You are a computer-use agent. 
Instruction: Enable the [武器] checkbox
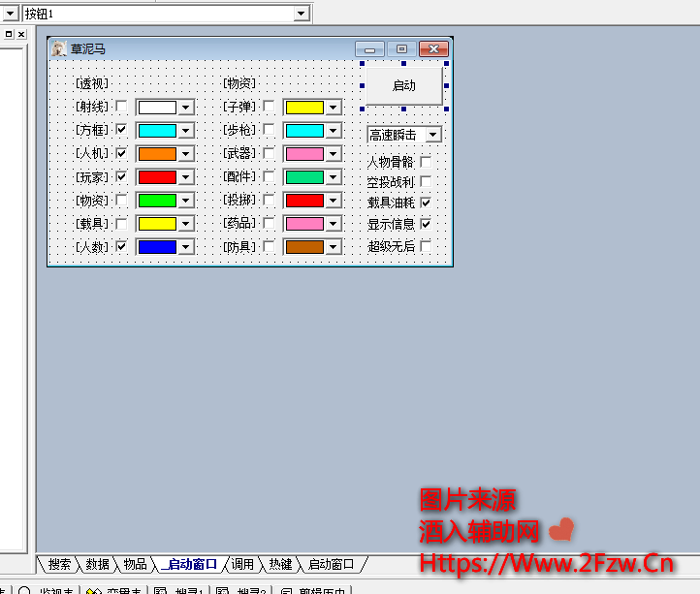(269, 153)
